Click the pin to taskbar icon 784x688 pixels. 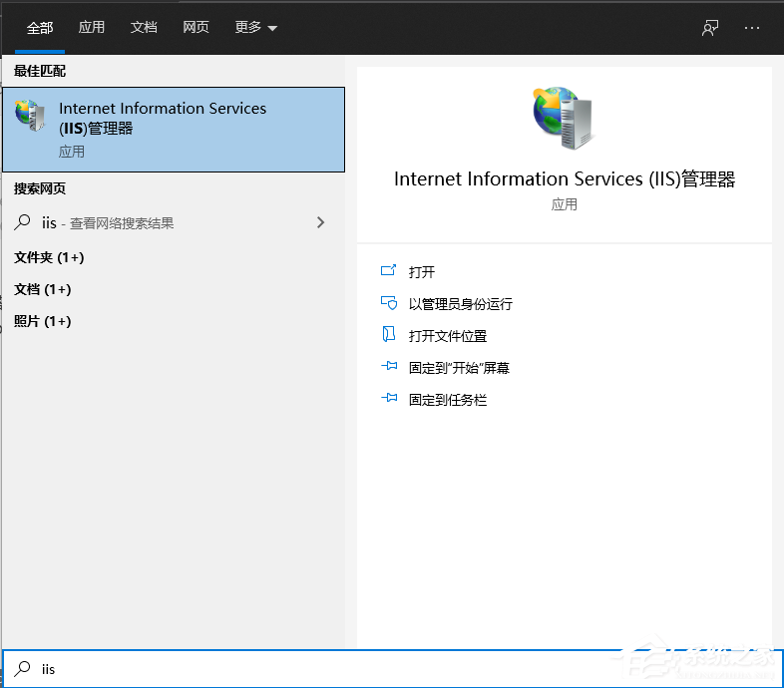pos(389,400)
